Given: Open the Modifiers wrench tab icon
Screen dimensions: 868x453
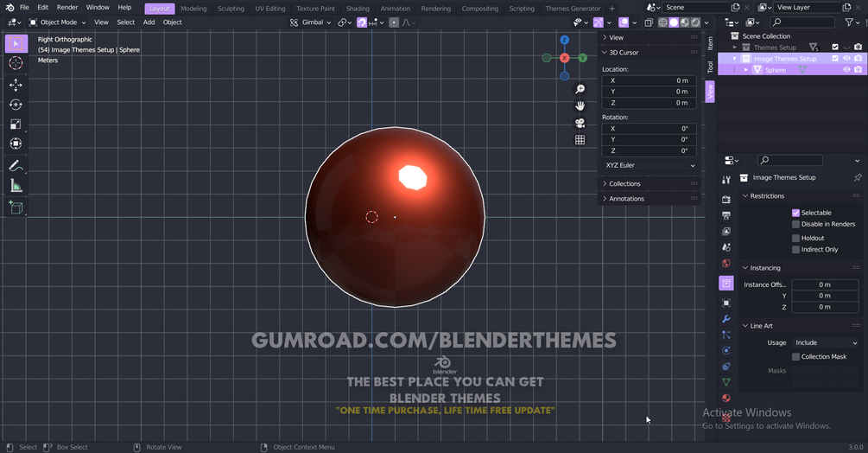Looking at the screenshot, I should tap(726, 319).
